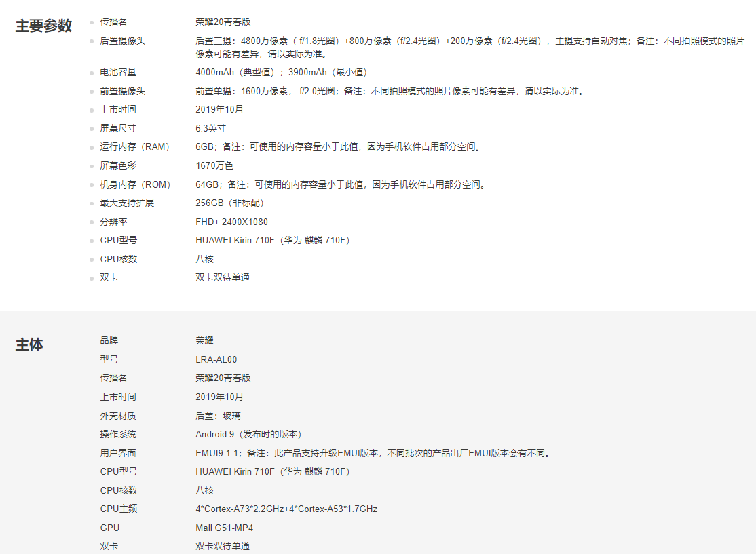Click CPU型号 label in 主体 section
The width and height of the screenshot is (756, 554).
coord(119,471)
